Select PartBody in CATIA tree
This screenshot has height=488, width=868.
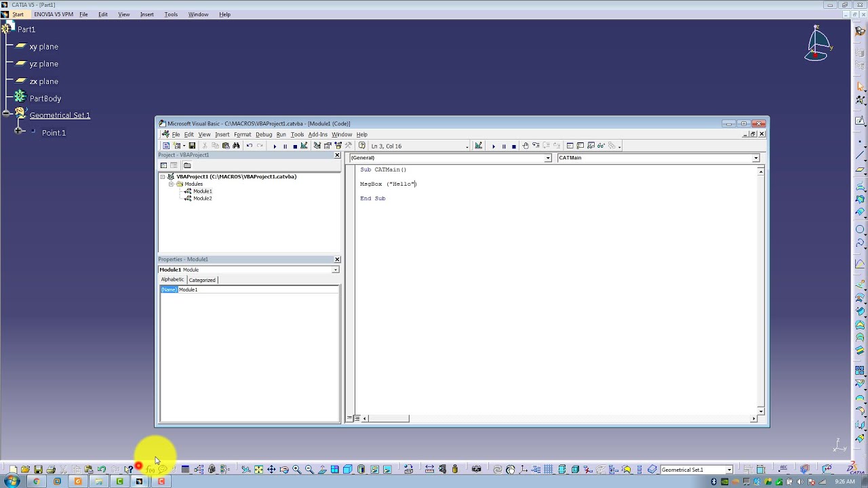click(45, 98)
